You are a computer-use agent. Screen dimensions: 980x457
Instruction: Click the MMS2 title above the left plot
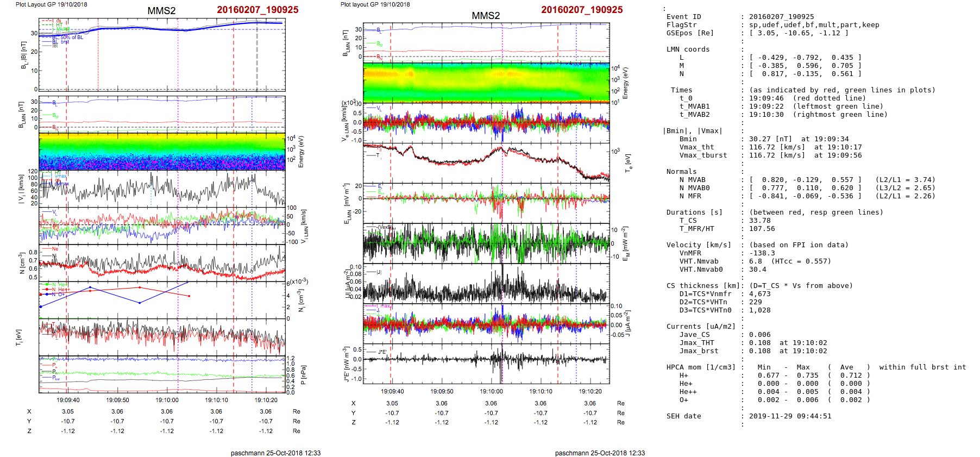(x=161, y=11)
